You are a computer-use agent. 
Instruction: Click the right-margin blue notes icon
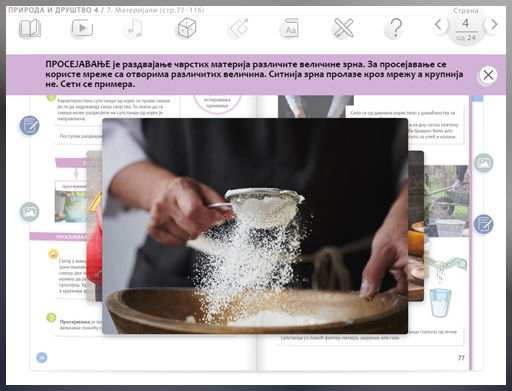point(483,224)
